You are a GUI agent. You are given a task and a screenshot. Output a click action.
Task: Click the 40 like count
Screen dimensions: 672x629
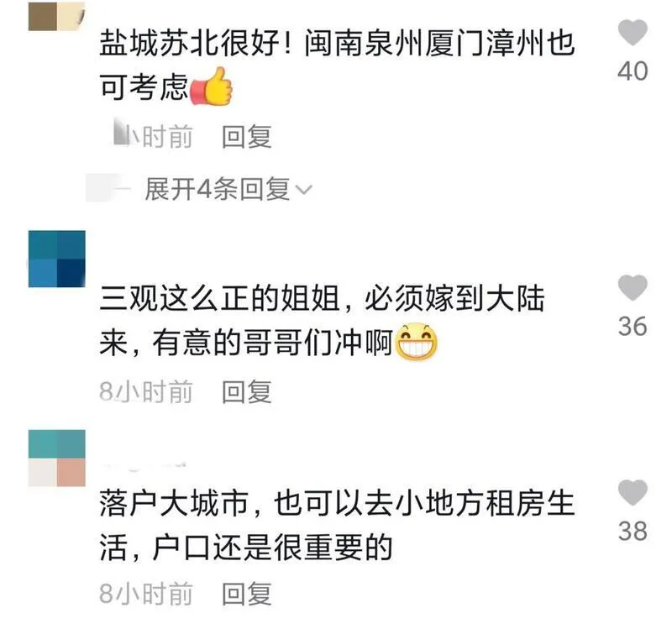coord(633,71)
